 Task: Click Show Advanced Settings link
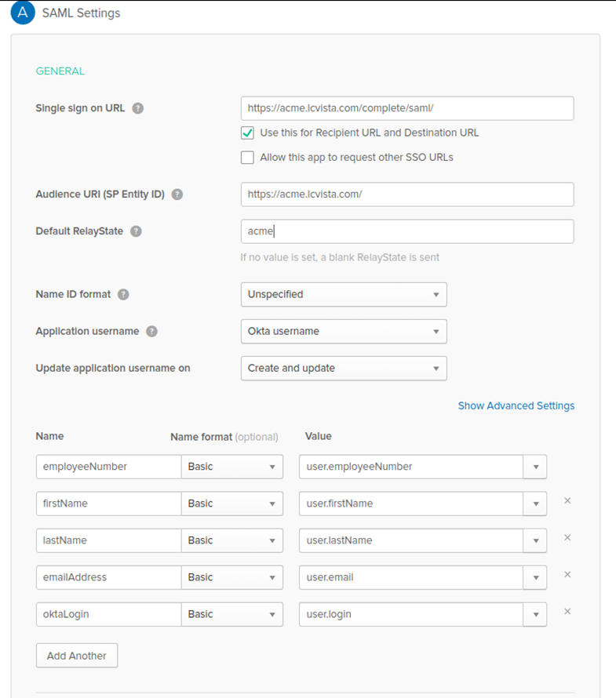point(516,405)
